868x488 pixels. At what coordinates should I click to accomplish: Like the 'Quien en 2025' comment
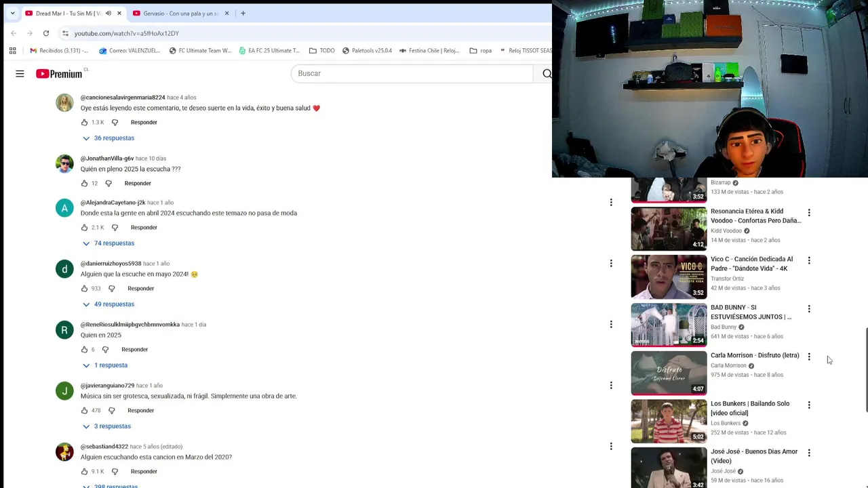tap(84, 350)
